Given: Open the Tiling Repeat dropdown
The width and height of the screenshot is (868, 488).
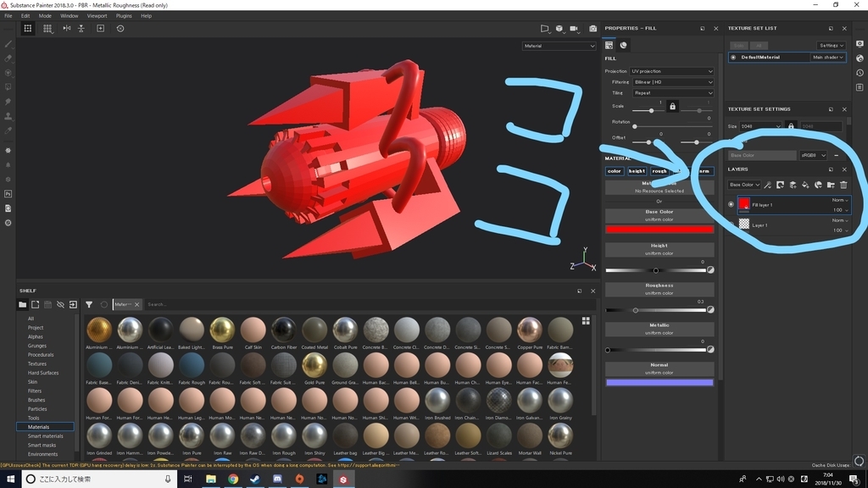Looking at the screenshot, I should click(x=672, y=93).
